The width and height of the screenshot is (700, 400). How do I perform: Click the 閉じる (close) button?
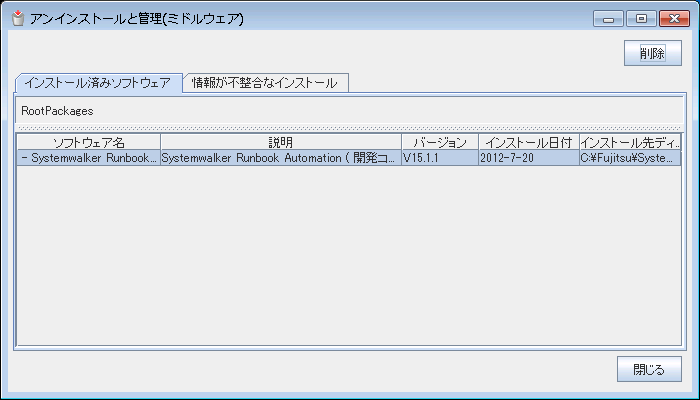[649, 369]
